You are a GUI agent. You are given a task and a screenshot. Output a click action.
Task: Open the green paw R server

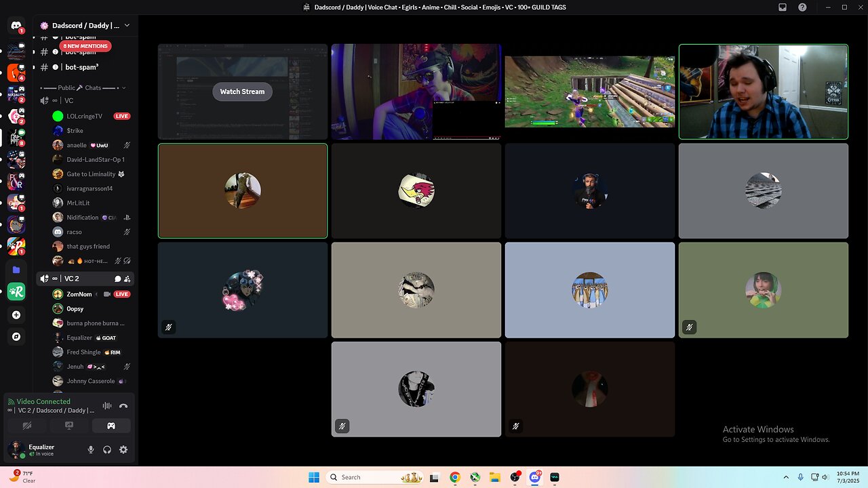click(x=16, y=292)
